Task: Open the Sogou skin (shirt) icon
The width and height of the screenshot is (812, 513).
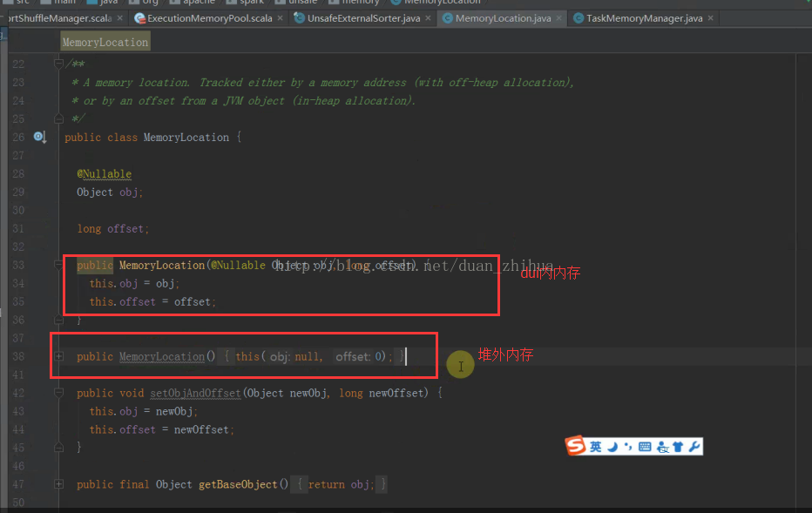Action: click(678, 446)
